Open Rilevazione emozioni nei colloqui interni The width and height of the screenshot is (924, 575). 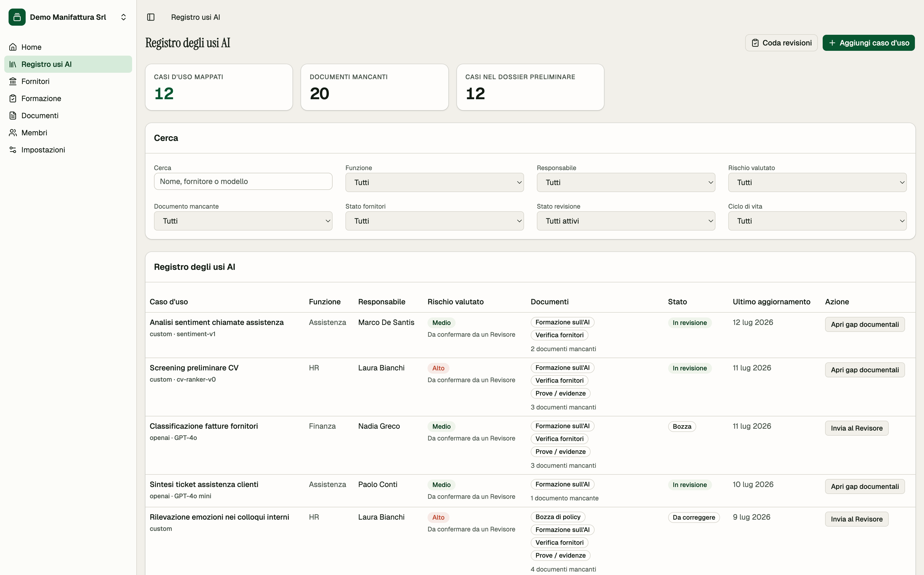(219, 517)
